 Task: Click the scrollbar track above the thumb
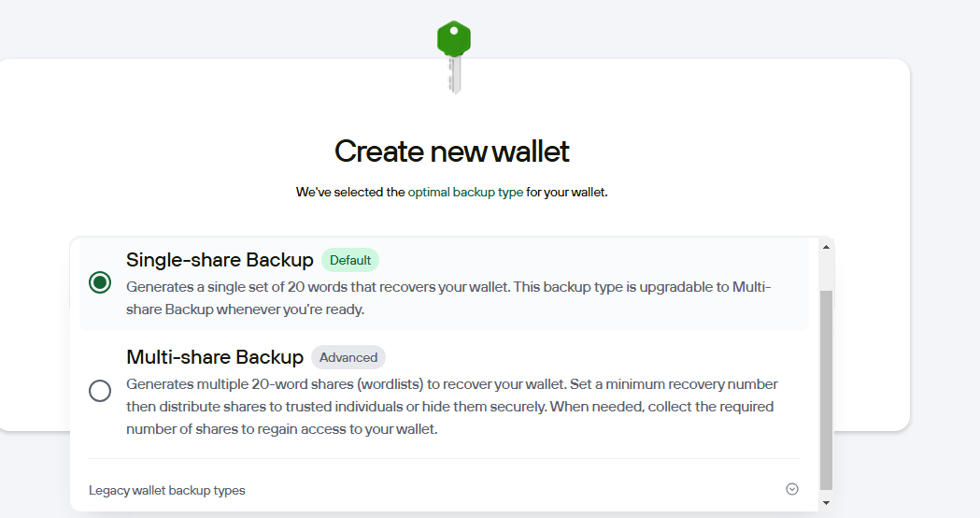(826, 272)
